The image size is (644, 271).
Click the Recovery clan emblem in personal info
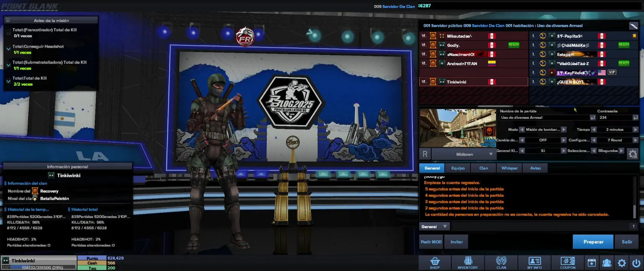tap(35, 191)
